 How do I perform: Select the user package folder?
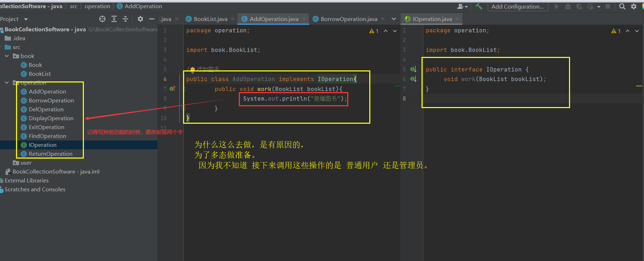click(x=22, y=163)
